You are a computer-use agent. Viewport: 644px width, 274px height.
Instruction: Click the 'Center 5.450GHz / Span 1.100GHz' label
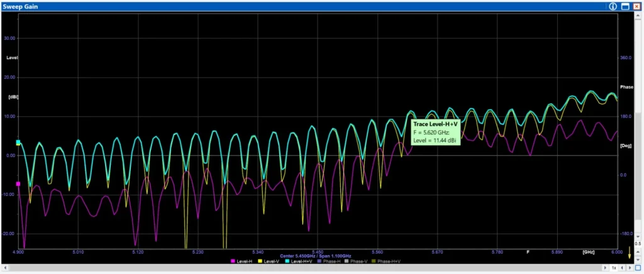click(316, 256)
